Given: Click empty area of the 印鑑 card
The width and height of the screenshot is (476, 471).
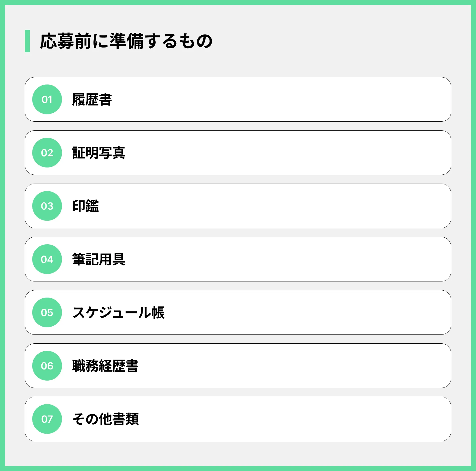Looking at the screenshot, I should pos(273,206).
